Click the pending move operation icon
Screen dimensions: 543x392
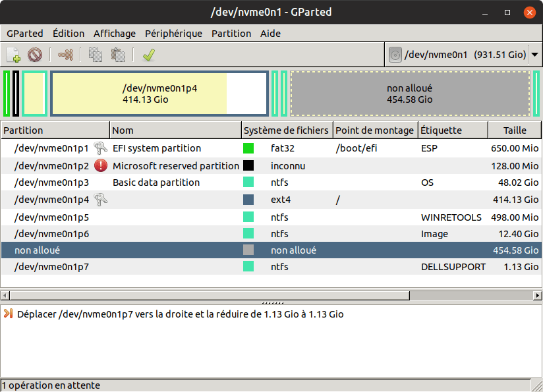pyautogui.click(x=9, y=314)
